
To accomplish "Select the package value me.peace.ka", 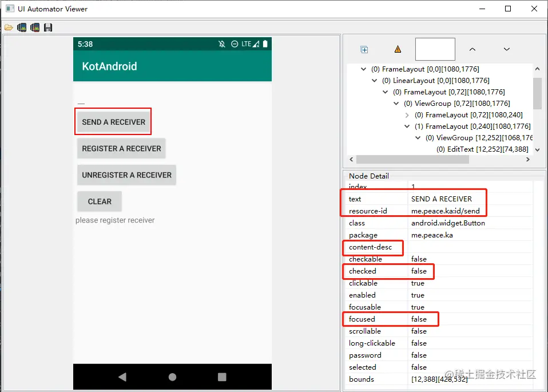I will pyautogui.click(x=470, y=235).
